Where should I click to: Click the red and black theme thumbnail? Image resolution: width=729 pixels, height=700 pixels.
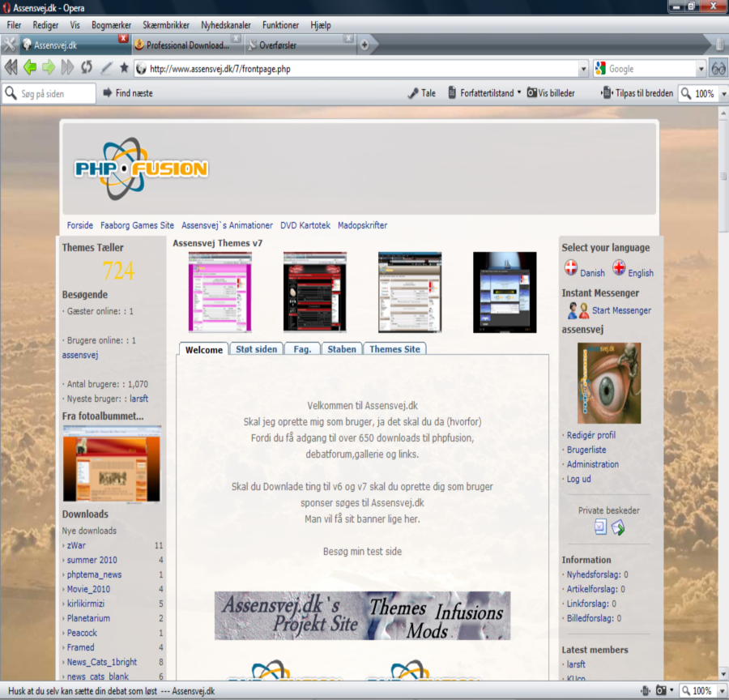pos(315,292)
